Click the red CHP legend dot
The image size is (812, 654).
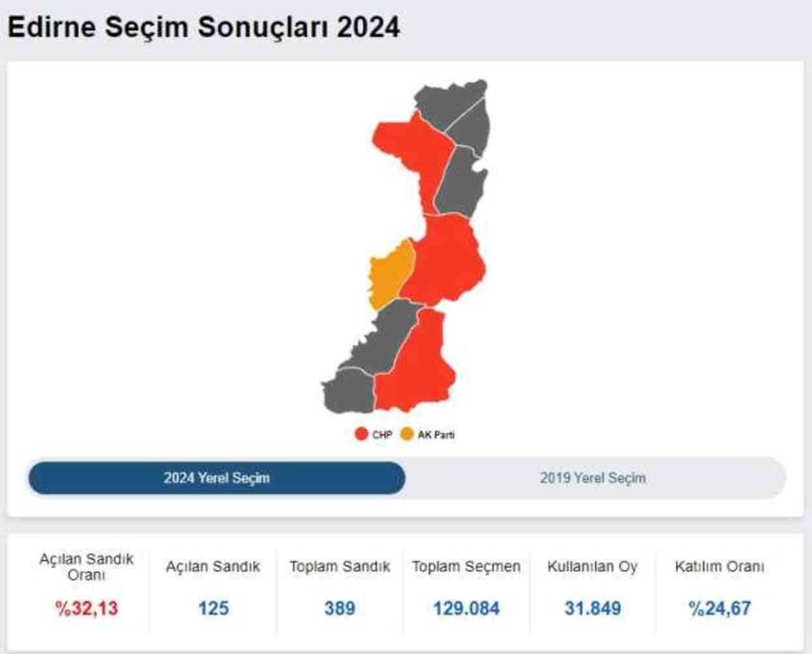pyautogui.click(x=361, y=432)
